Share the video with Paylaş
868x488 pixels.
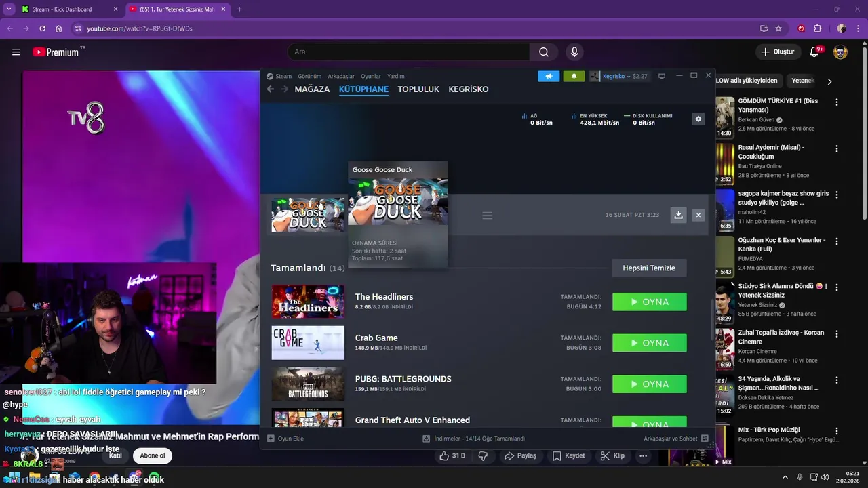[520, 455]
